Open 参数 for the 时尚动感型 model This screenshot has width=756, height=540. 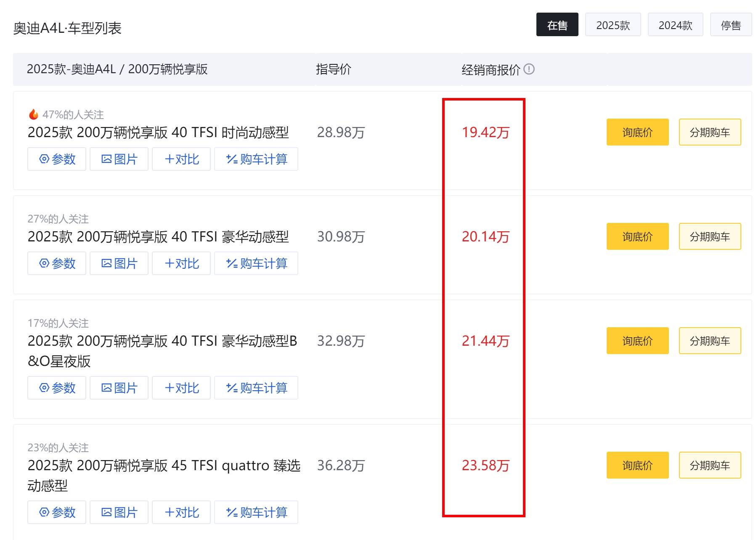click(56, 159)
